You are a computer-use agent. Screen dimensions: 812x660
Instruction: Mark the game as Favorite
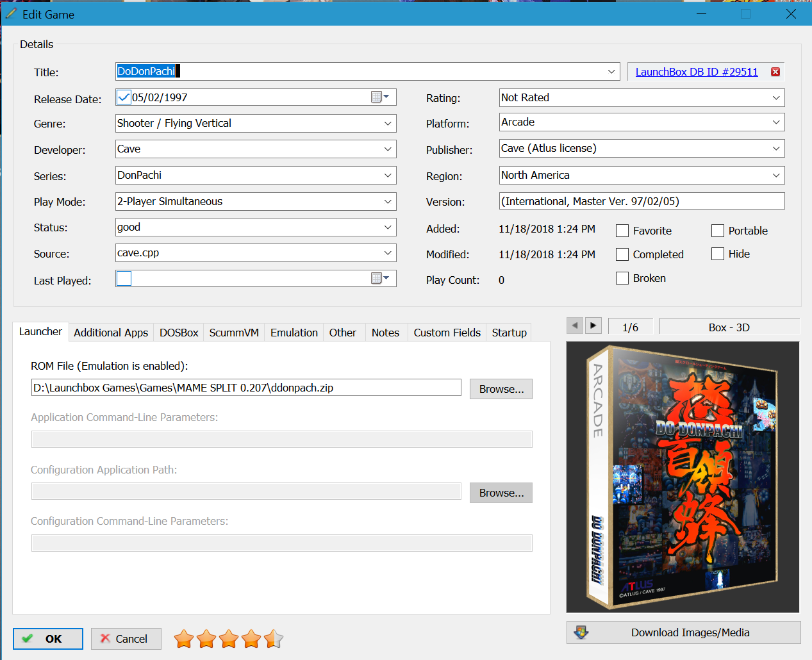(x=622, y=231)
